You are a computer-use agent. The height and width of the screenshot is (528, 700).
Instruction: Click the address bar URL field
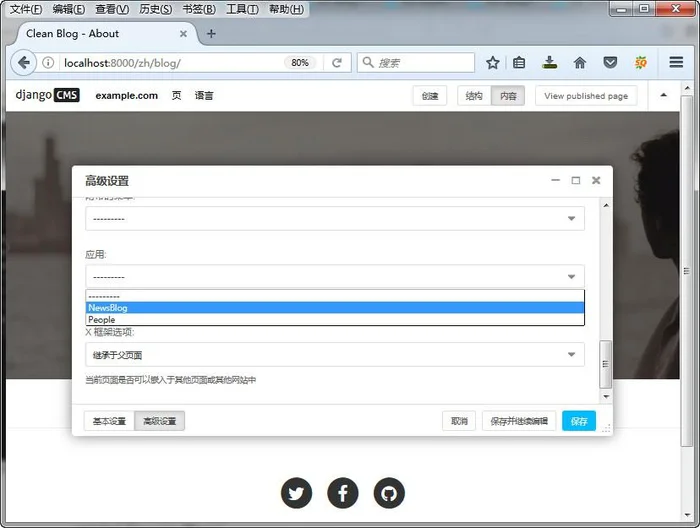pyautogui.click(x=171, y=63)
